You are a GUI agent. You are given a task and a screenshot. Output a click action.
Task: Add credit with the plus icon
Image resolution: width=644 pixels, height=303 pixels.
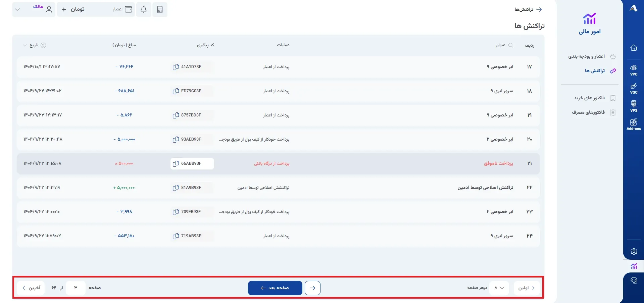point(64,9)
